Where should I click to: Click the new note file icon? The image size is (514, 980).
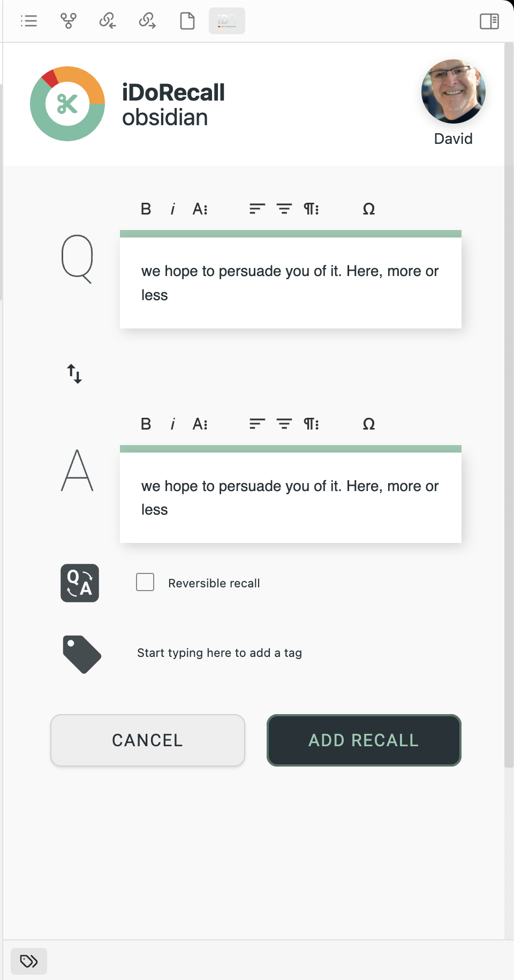pyautogui.click(x=186, y=21)
